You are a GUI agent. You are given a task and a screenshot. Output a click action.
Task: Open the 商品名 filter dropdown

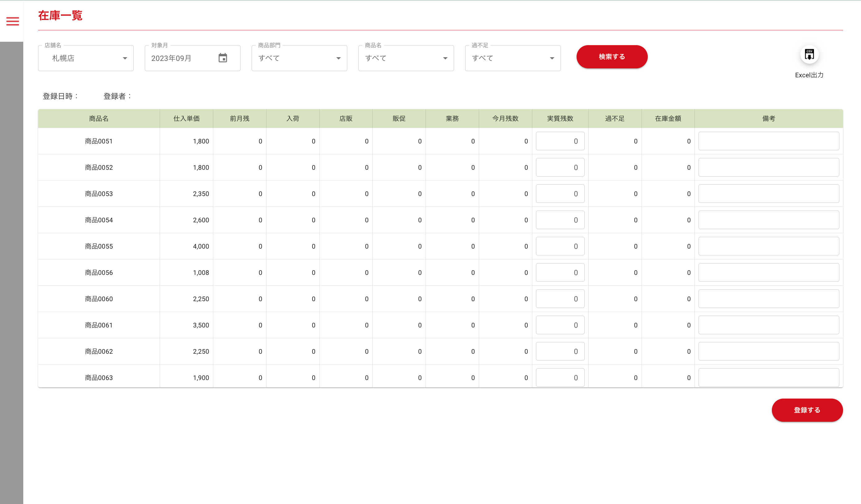405,58
